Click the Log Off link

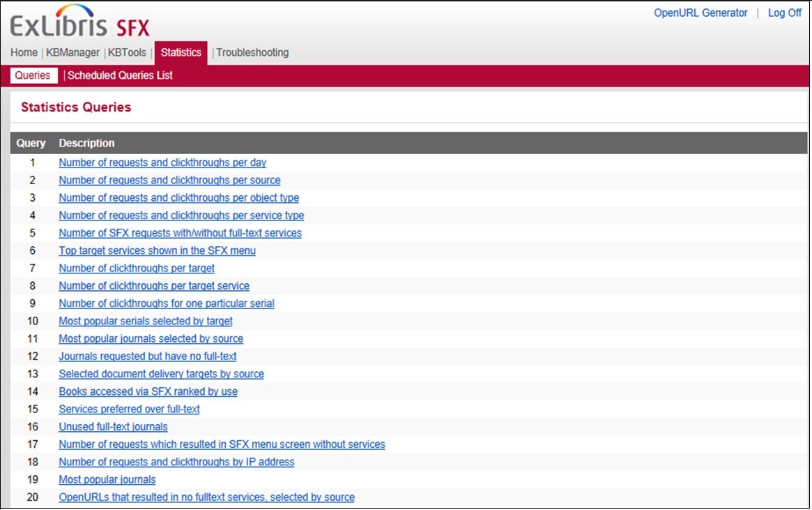tap(784, 13)
